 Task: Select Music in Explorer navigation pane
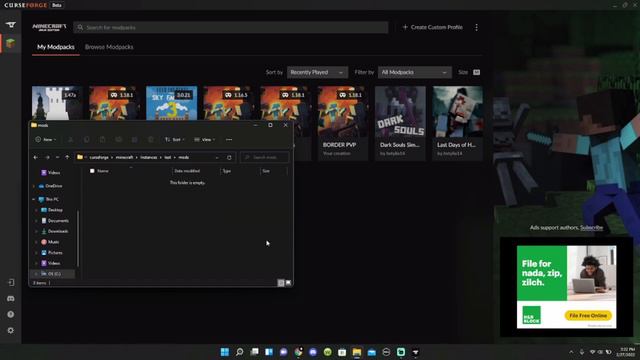[x=51, y=242]
